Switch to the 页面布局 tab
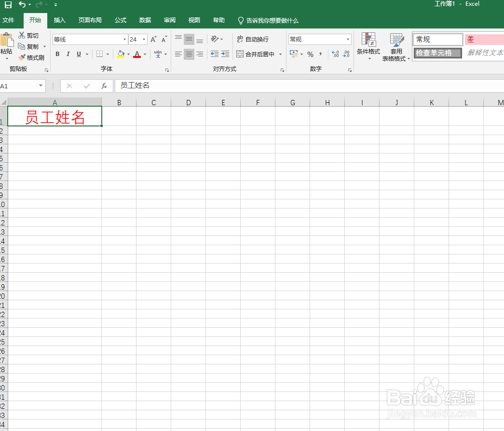The image size is (504, 431). [90, 20]
